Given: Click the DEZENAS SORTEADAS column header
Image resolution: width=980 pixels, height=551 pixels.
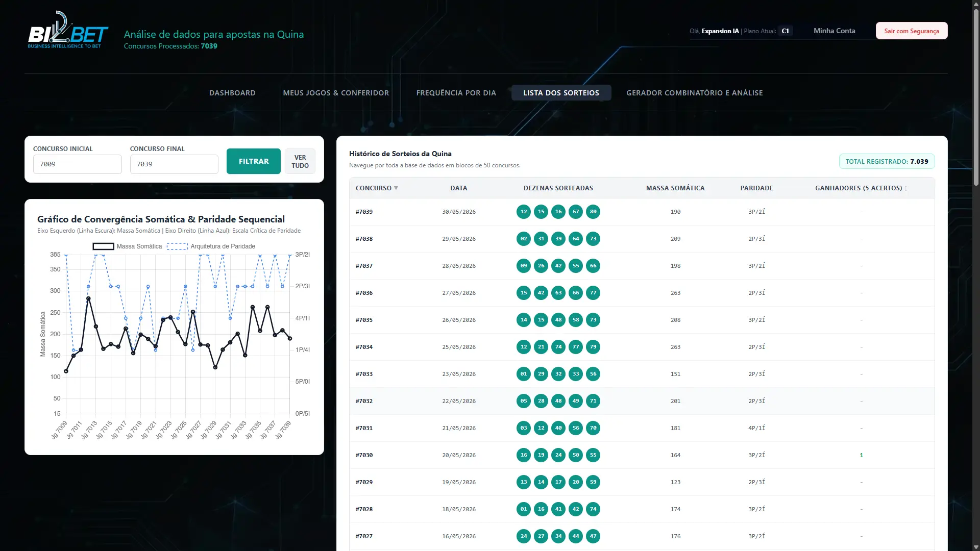Looking at the screenshot, I should 558,188.
